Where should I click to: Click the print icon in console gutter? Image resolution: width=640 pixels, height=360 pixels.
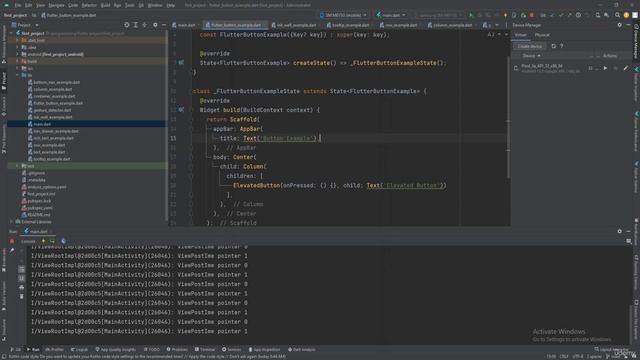pyautogui.click(x=22, y=287)
